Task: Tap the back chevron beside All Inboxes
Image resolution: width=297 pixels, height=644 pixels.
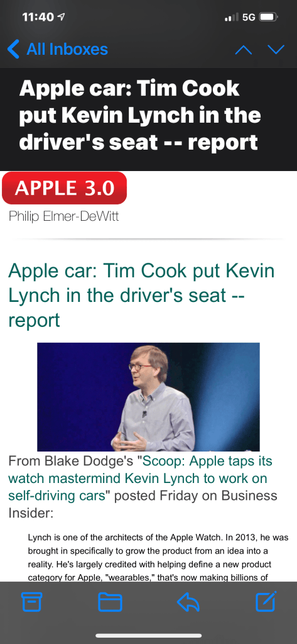Action: pos(13,49)
